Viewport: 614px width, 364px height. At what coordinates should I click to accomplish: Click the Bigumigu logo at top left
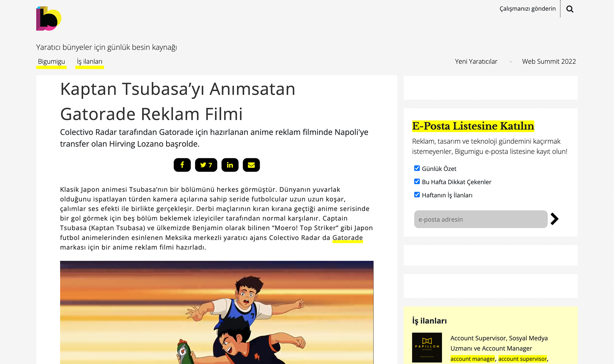coord(49,19)
